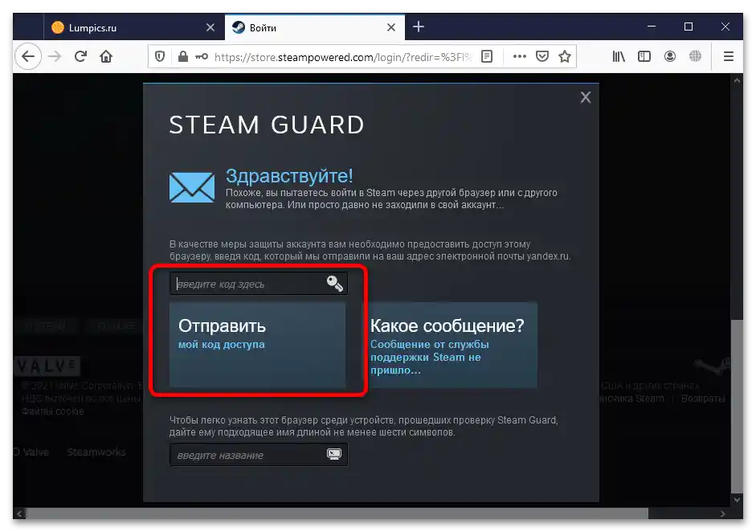The image size is (756, 532).
Task: Show the sidebars panel
Action: click(x=644, y=56)
